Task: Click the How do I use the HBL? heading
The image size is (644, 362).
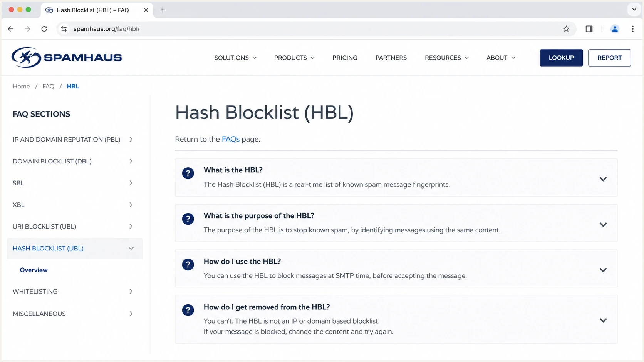Action: (242, 261)
